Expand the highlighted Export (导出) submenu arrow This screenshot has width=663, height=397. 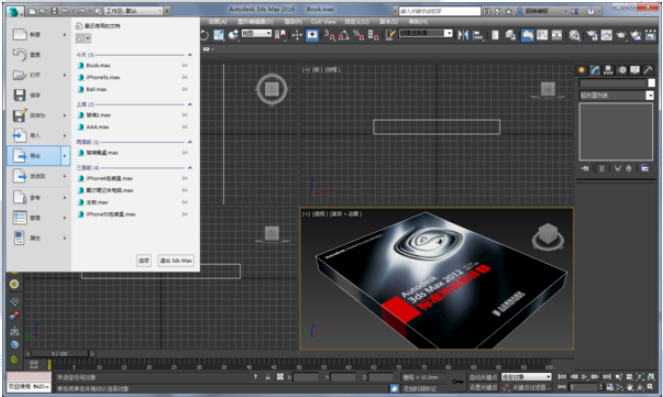coord(65,156)
